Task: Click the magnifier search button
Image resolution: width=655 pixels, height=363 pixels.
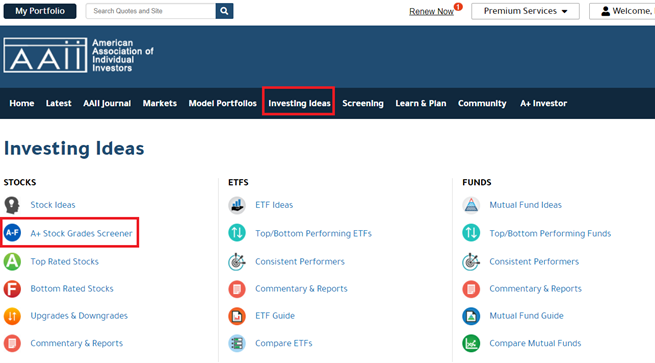Action: coord(224,11)
